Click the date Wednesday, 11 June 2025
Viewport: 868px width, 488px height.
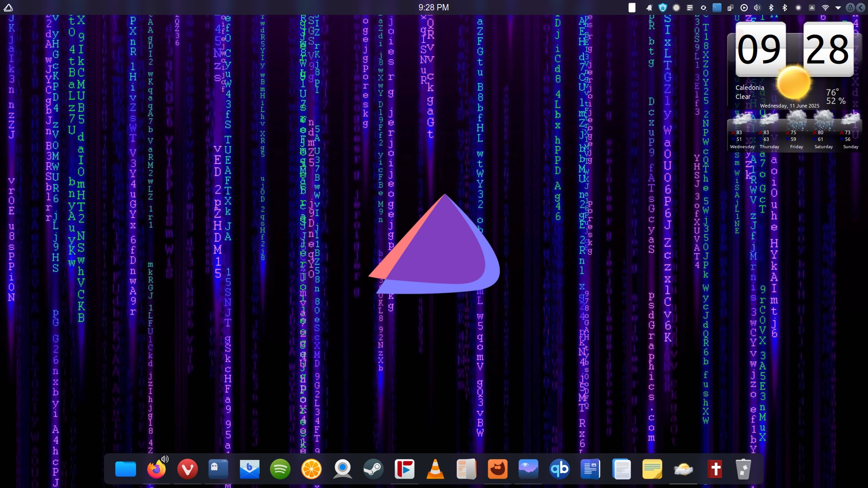click(789, 106)
